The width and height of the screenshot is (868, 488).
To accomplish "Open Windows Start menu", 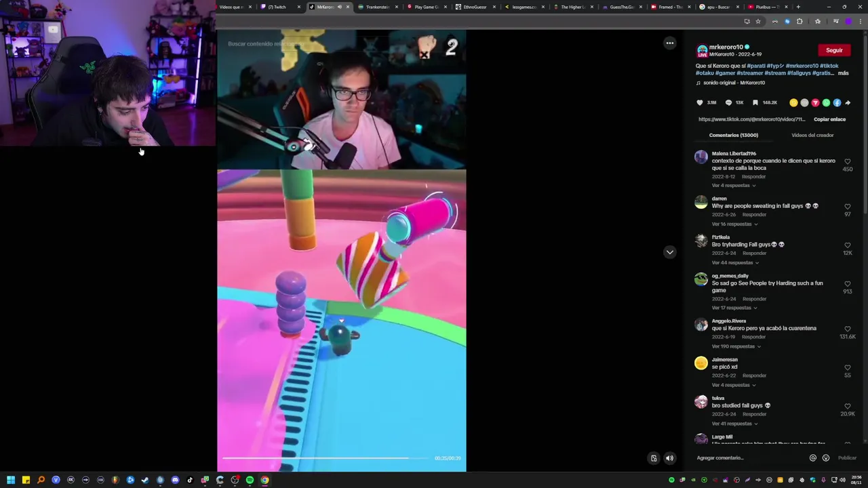I will point(11,480).
